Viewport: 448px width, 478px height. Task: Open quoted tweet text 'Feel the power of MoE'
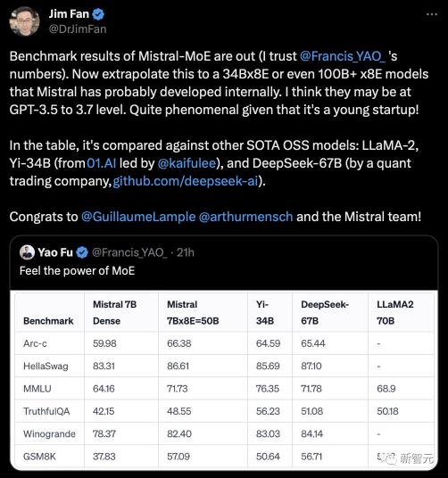pos(77,271)
